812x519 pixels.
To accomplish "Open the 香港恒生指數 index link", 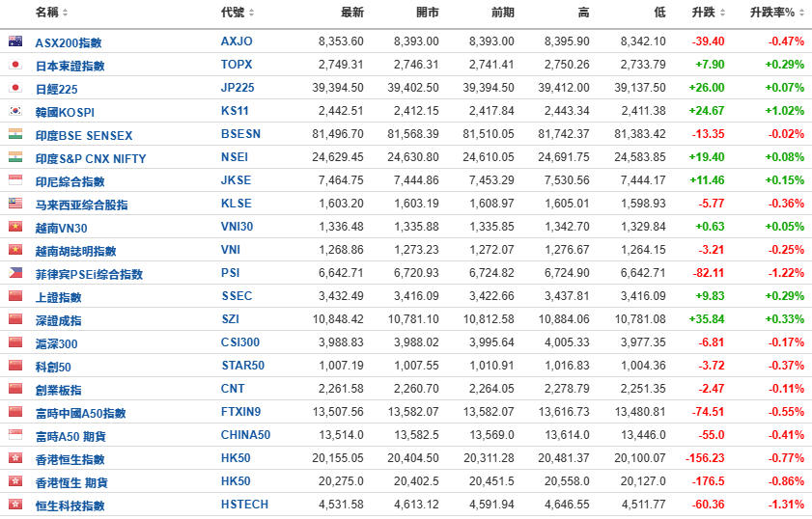I will coord(70,459).
